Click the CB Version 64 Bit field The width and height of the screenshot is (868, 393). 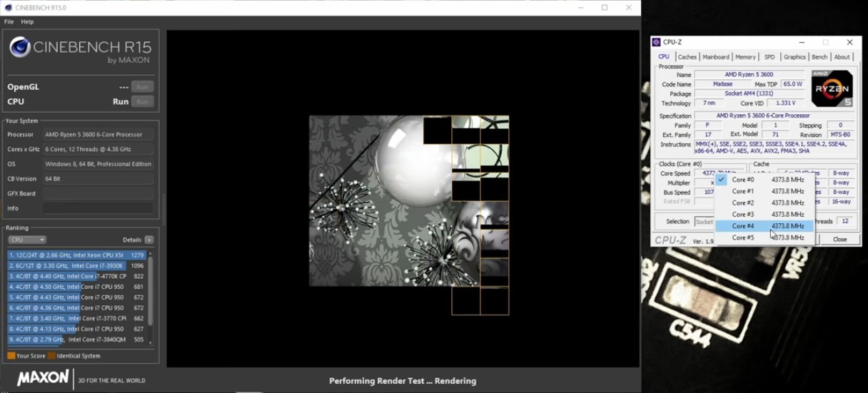tap(98, 179)
